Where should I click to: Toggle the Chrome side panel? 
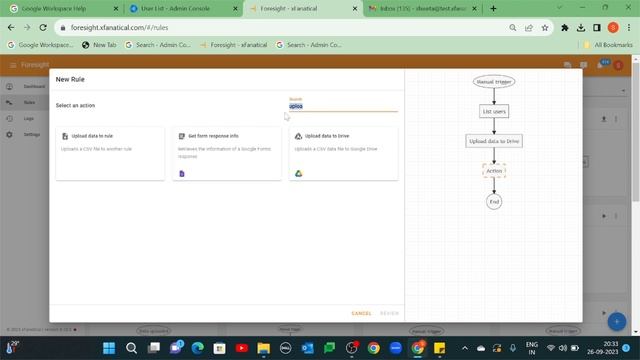point(597,28)
